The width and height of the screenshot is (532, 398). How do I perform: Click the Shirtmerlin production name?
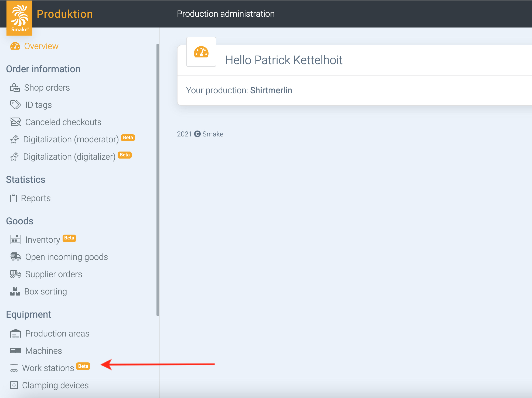tap(271, 90)
